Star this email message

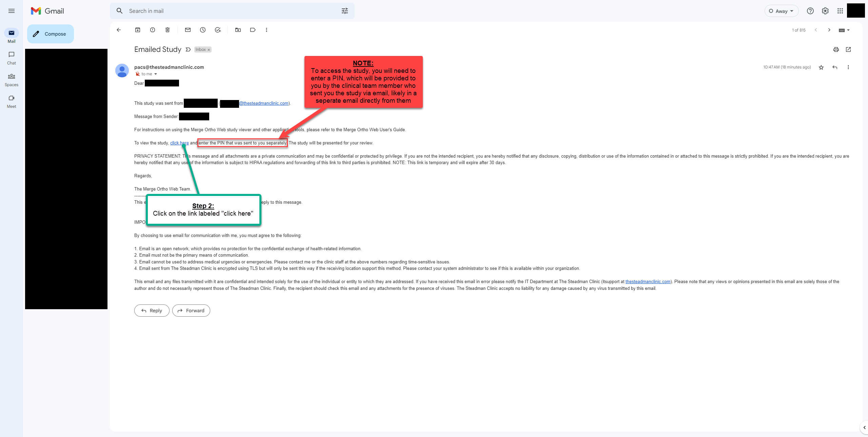[821, 67]
